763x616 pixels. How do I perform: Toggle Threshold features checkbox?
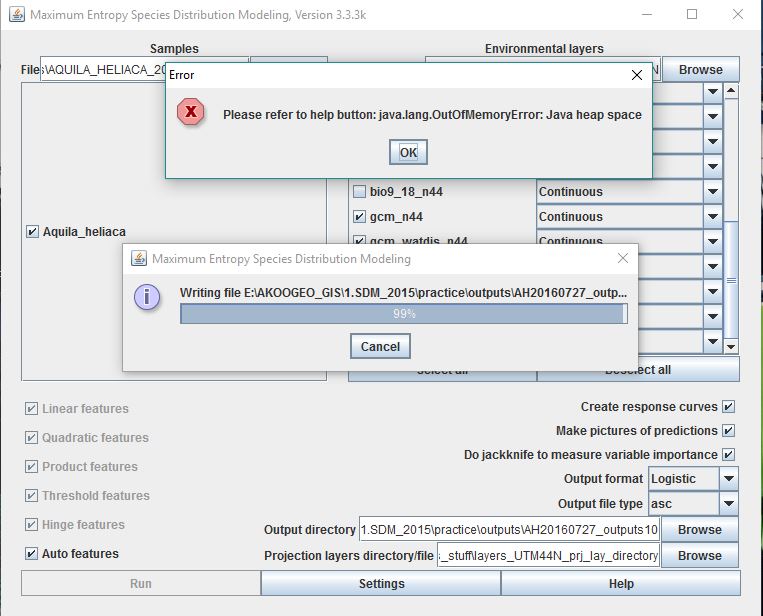pyautogui.click(x=31, y=495)
